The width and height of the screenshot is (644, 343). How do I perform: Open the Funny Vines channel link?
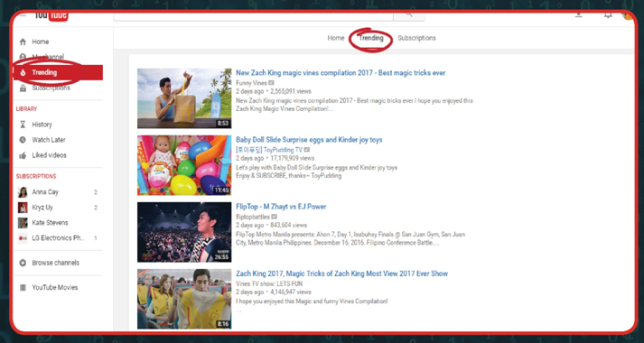point(251,83)
